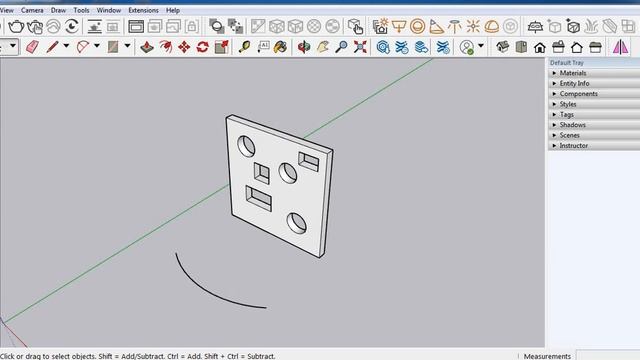
Task: Select the Paint Bucket tool
Action: [x=280, y=47]
